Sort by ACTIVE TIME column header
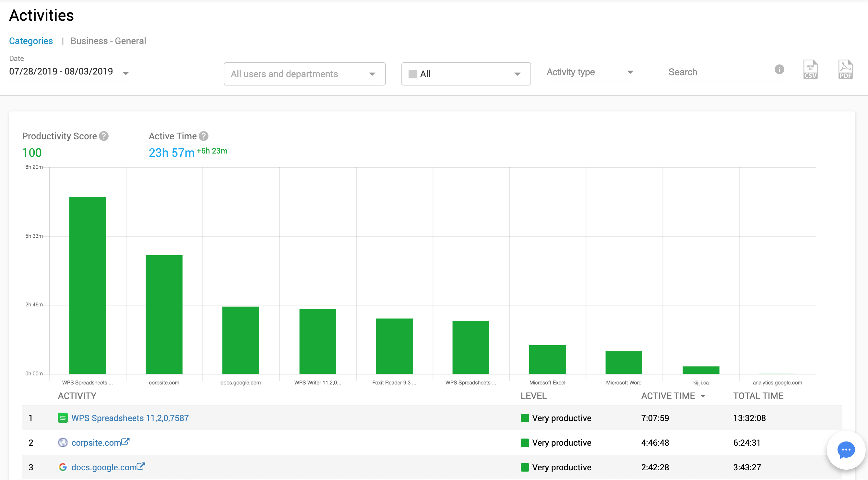This screenshot has width=868, height=480. tap(668, 396)
